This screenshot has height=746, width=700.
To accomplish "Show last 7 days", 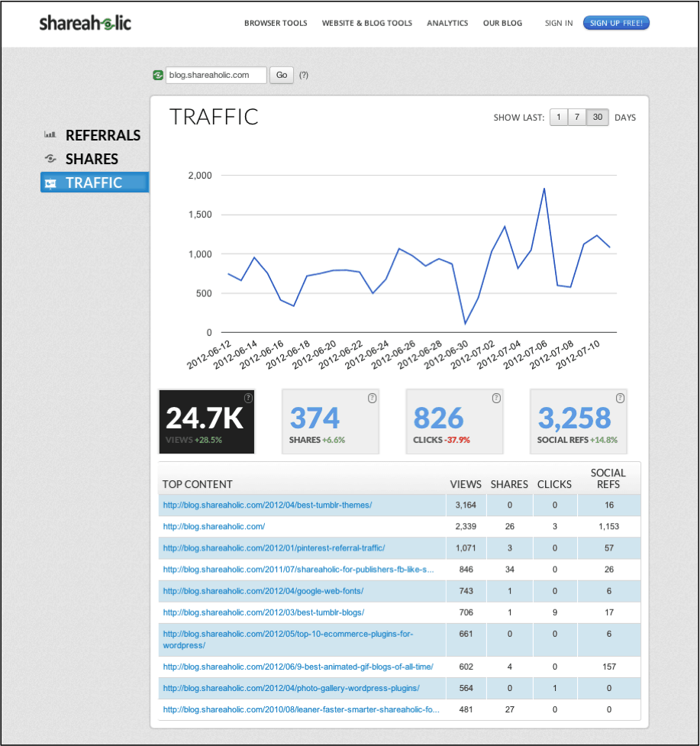I will pyautogui.click(x=577, y=117).
